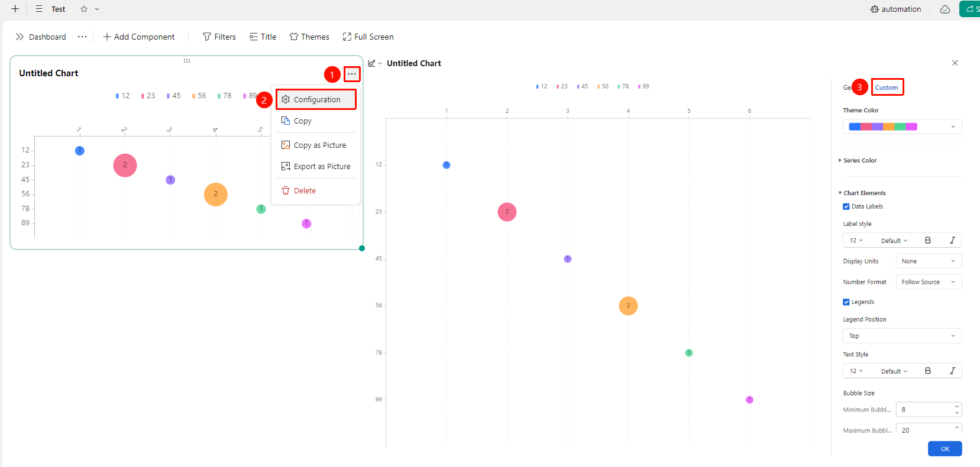Click the green resize handle of the chart card

(362, 248)
